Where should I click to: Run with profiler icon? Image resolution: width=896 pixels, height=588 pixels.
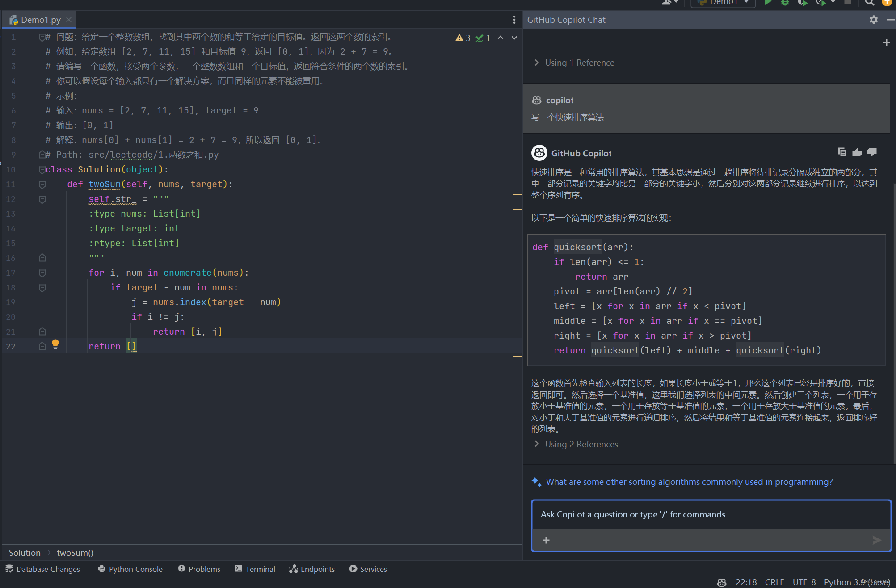[820, 2]
